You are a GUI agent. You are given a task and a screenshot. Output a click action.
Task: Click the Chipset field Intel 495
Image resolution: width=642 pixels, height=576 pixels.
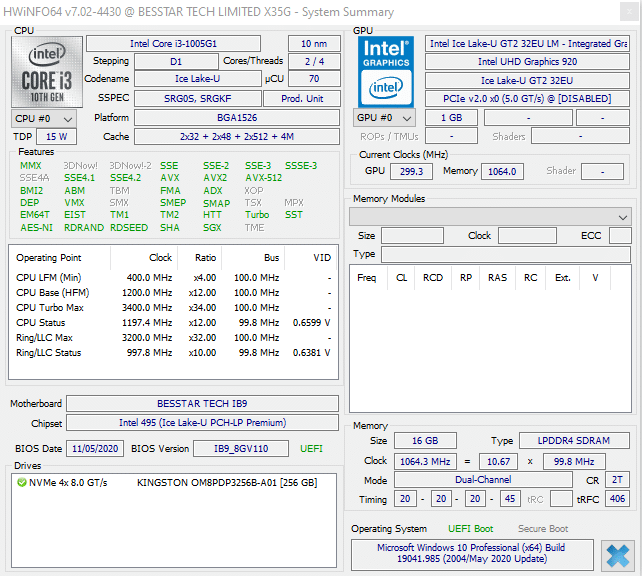[202, 423]
